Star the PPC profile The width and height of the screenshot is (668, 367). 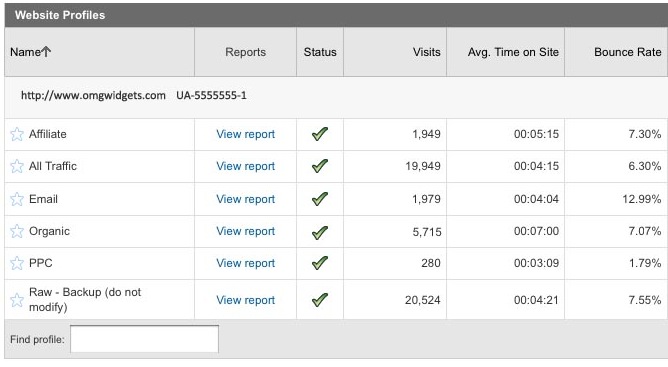click(x=17, y=263)
